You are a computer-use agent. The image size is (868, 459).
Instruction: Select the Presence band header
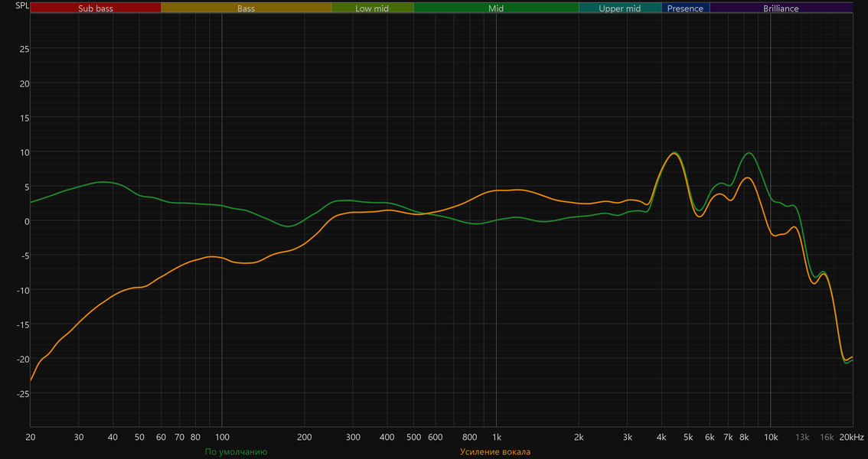685,8
